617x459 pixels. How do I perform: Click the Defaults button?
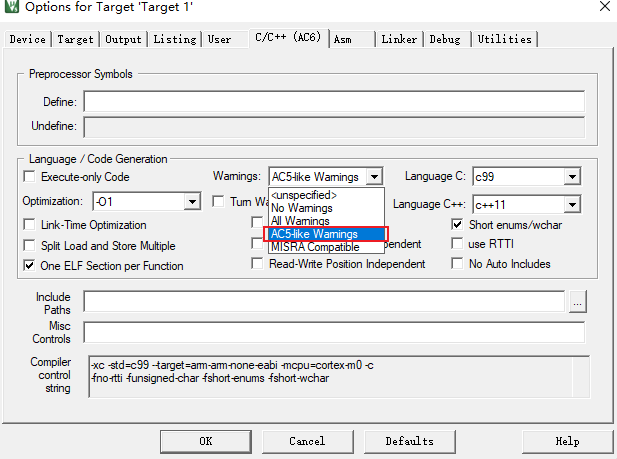coord(409,441)
